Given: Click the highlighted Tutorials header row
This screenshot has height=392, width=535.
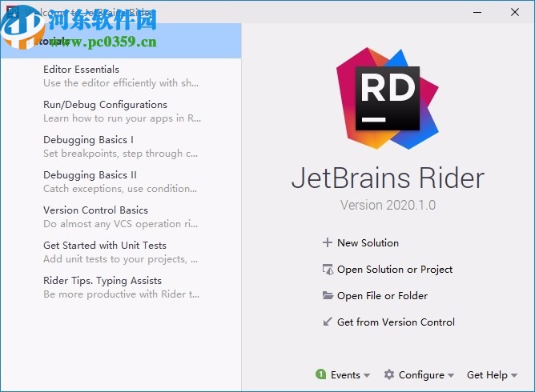Looking at the screenshot, I should [x=121, y=41].
